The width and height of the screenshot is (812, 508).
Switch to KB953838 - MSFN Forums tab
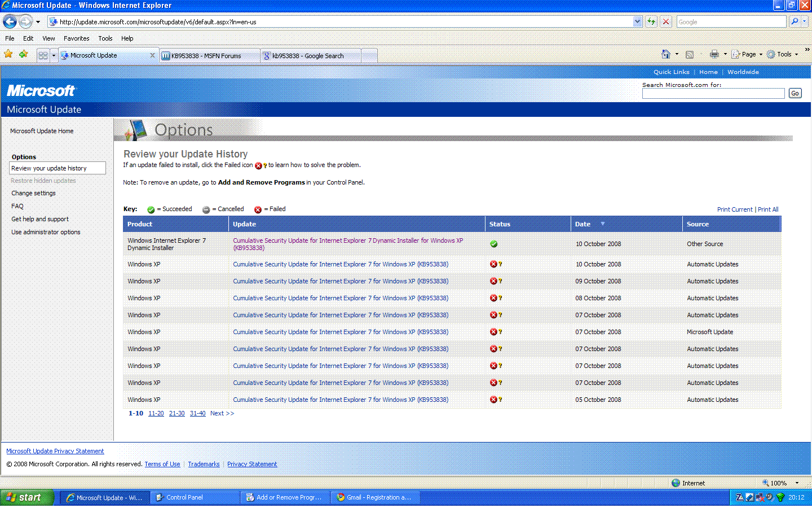click(209, 56)
